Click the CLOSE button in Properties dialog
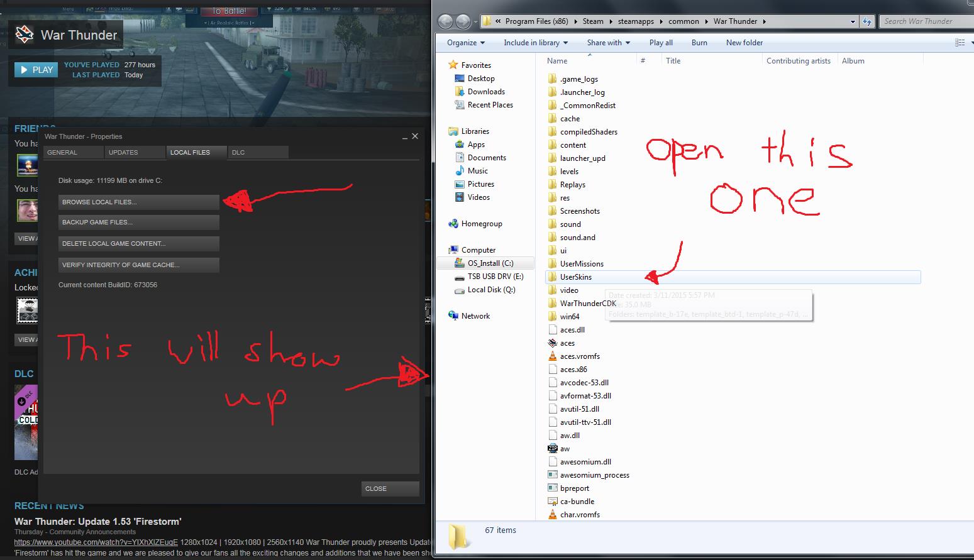This screenshot has width=974, height=560. tap(390, 488)
